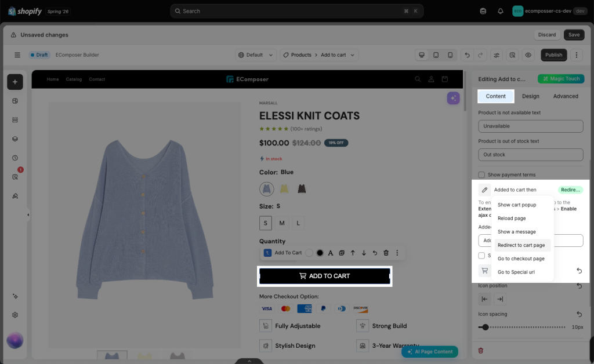Click the history clock icon in left sidebar
This screenshot has width=594, height=364.
[x=15, y=158]
